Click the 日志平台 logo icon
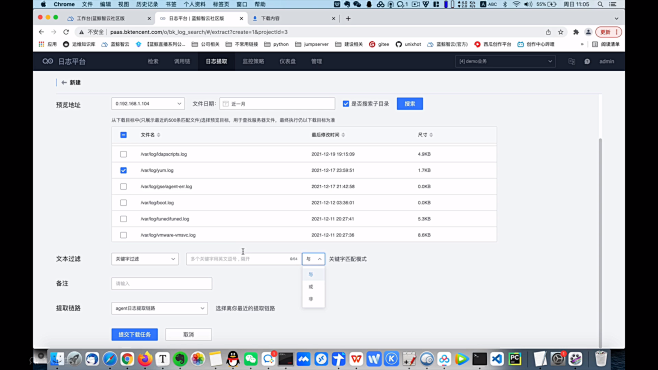The width and height of the screenshot is (658, 370). click(47, 61)
